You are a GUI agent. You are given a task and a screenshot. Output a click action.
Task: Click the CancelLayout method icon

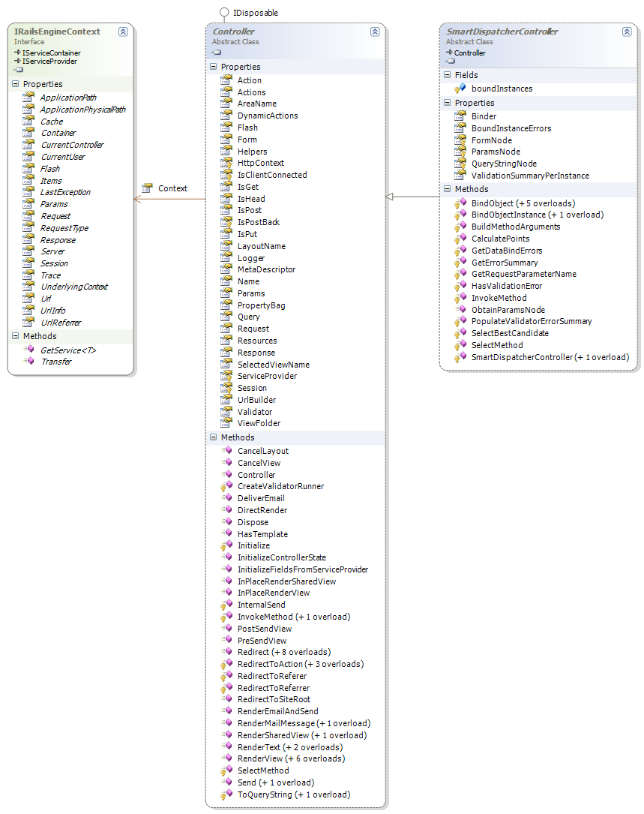[x=226, y=451]
